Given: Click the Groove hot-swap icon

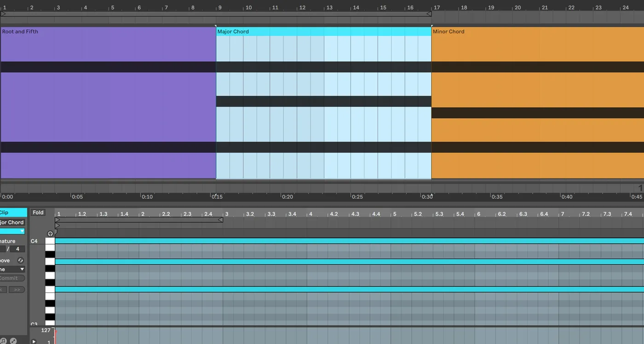Looking at the screenshot, I should [x=20, y=260].
